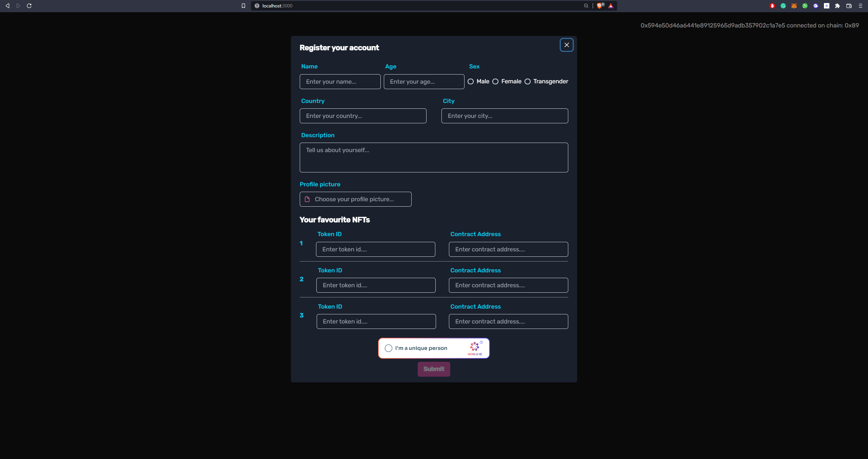Open the purple ghost wallet extension icon
The height and width of the screenshot is (459, 868).
coord(816,6)
